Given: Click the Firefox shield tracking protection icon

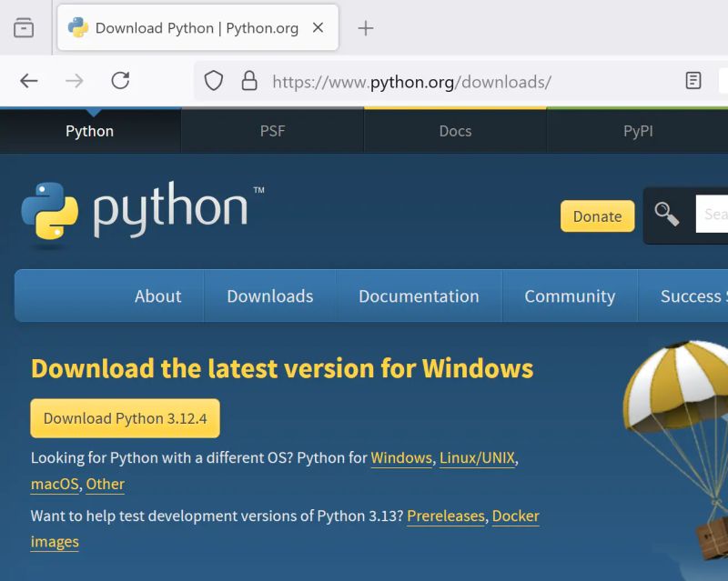Looking at the screenshot, I should (213, 80).
